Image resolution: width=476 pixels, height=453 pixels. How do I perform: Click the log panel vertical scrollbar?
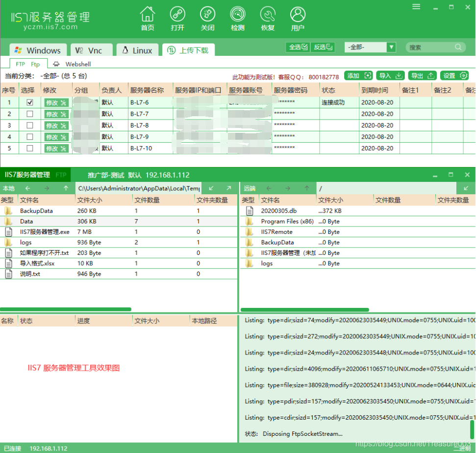pos(473,429)
